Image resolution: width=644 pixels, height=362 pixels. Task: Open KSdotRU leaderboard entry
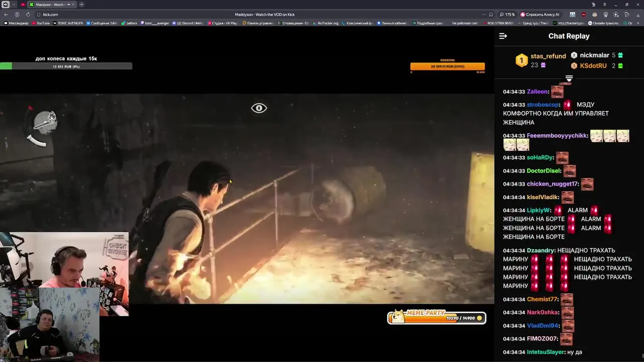click(593, 66)
